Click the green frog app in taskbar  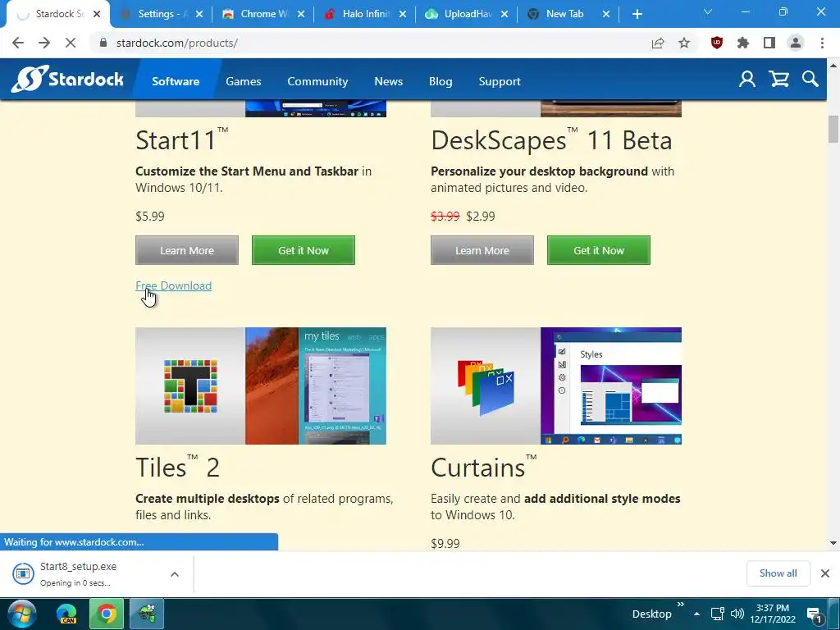pos(146,614)
